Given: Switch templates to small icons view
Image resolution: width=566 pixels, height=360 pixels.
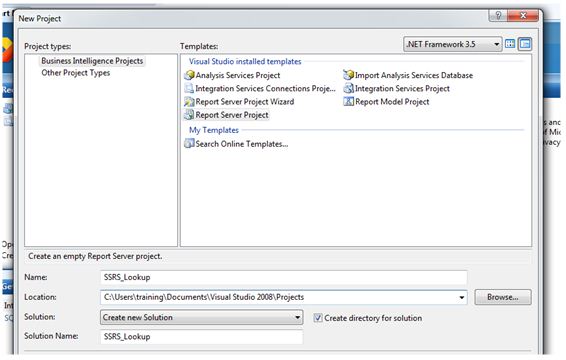Looking at the screenshot, I should coord(525,44).
